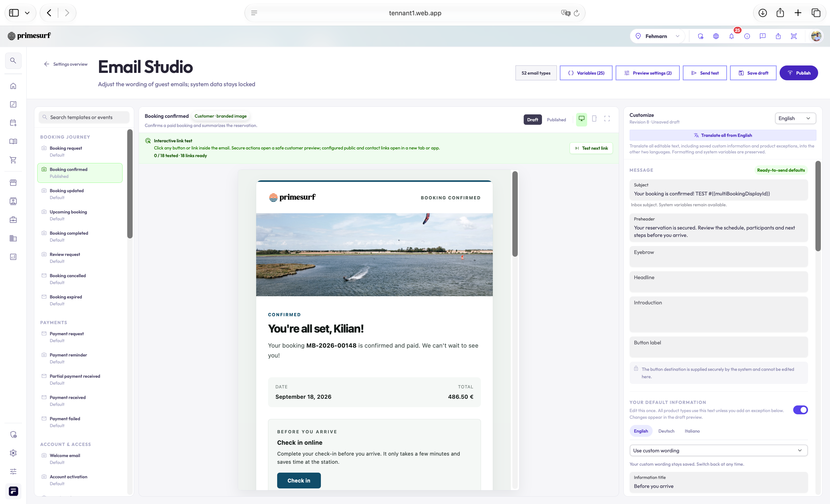The height and width of the screenshot is (504, 830).
Task: Go back to Settings overview
Action: click(x=66, y=64)
